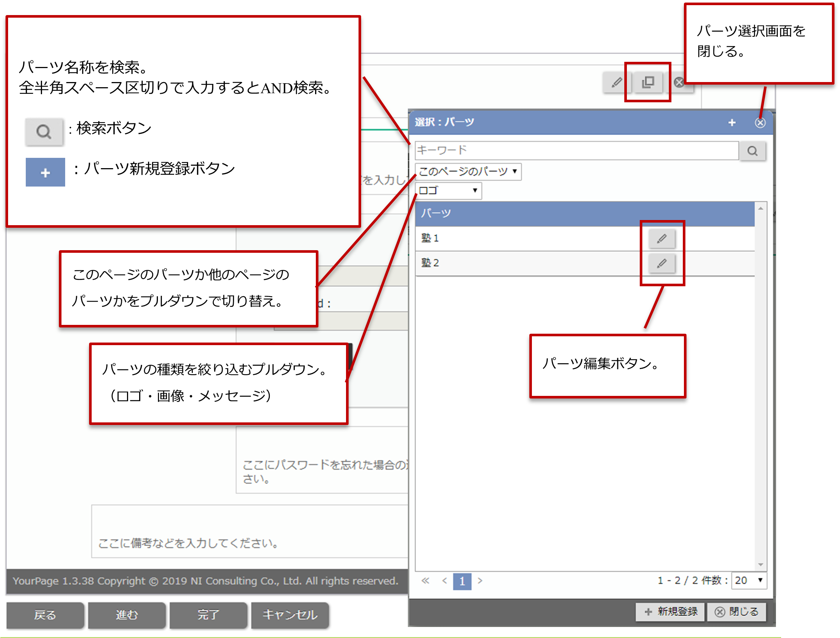
Task: Select page 1 in pagination
Action: click(462, 581)
